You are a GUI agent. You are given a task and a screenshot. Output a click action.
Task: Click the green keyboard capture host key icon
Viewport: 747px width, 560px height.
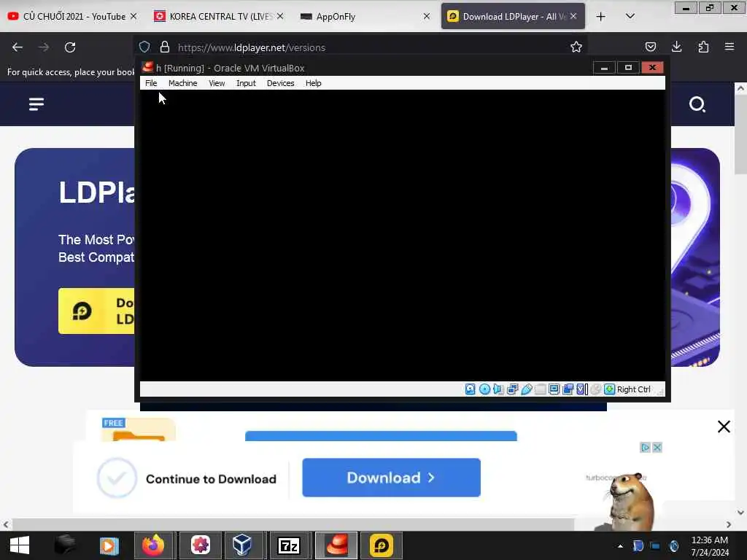pyautogui.click(x=609, y=389)
